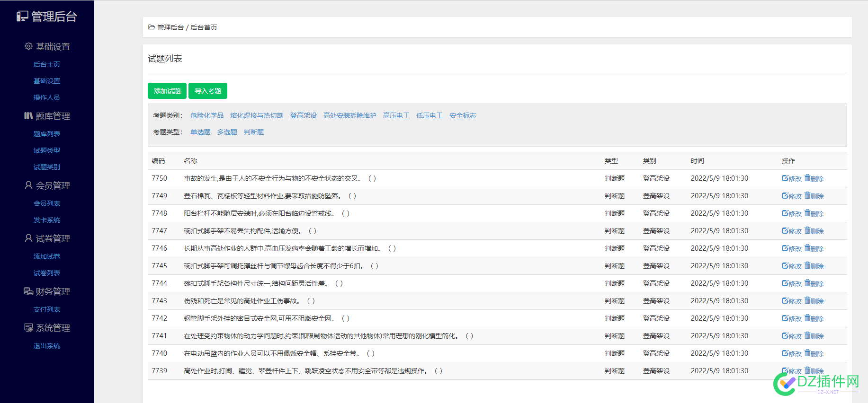The width and height of the screenshot is (868, 403).
Task: Filter by category 安全标志
Action: [x=463, y=115]
